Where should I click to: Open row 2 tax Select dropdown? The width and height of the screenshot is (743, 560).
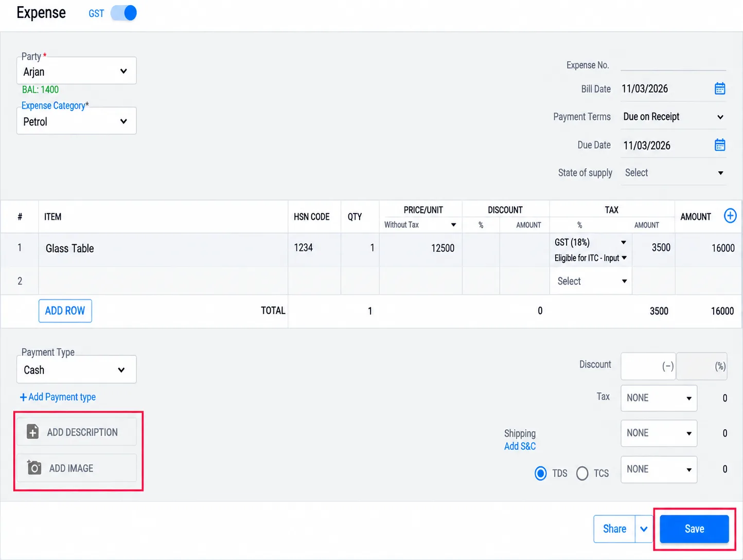[591, 281]
